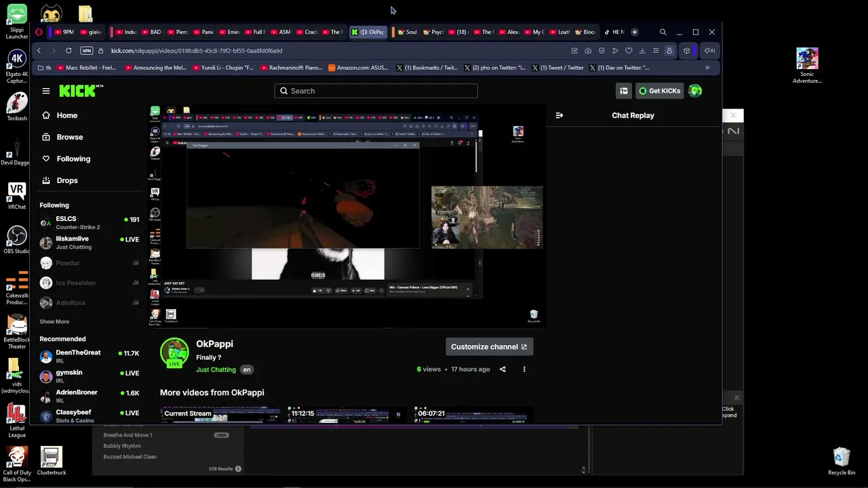Open the Opera AI button
Viewport: 868px width, 488px height.
pos(709,50)
